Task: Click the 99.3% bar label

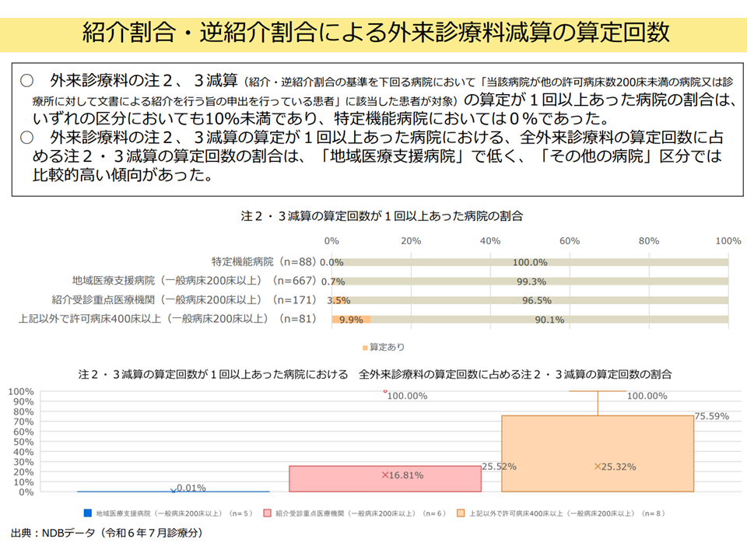Action: 531,282
